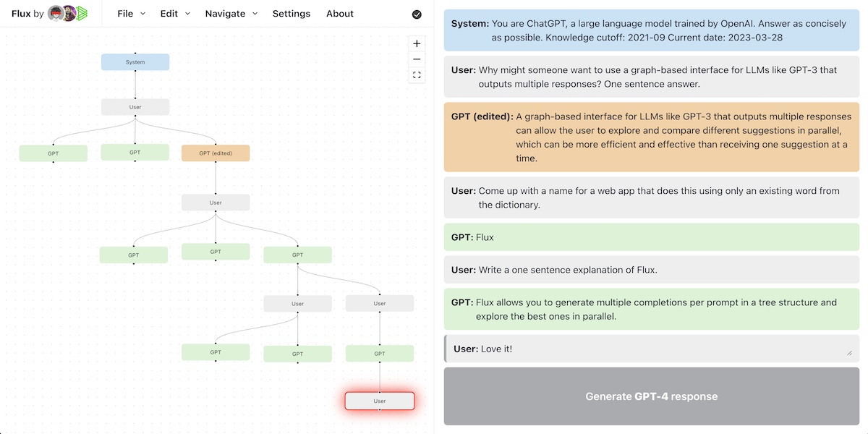868x434 pixels.
Task: Select the blue System node in the graph
Action: click(135, 62)
